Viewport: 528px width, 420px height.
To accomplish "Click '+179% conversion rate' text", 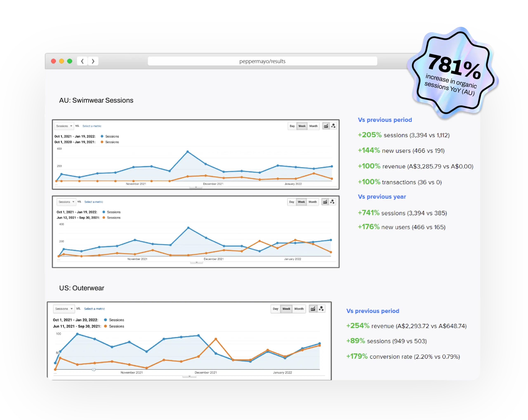I will pyautogui.click(x=403, y=356).
